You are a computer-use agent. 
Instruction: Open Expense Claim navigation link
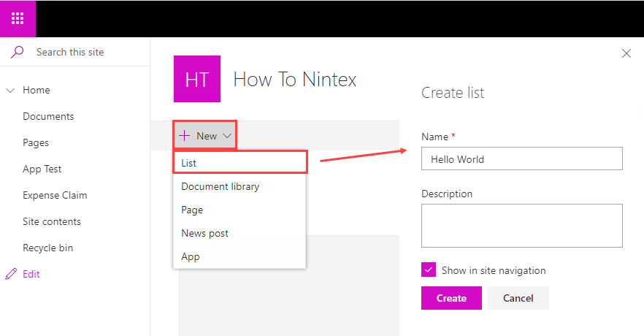55,196
